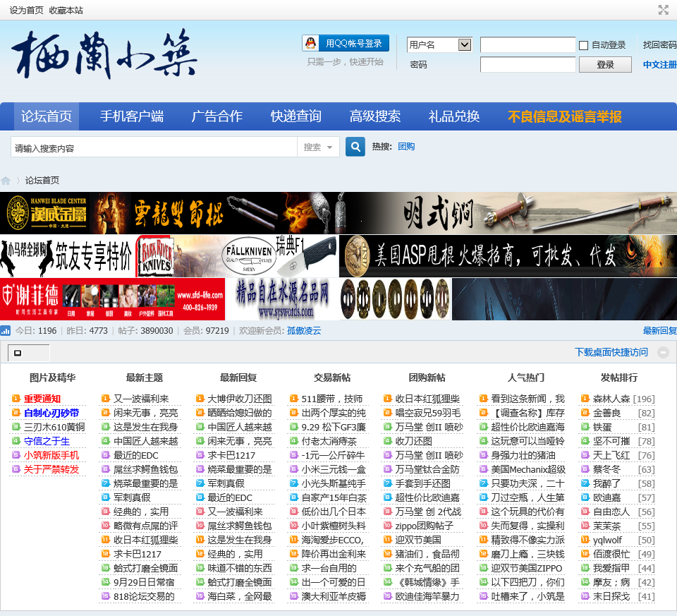
Task: Open 手机客户端 nav item
Action: tap(132, 116)
